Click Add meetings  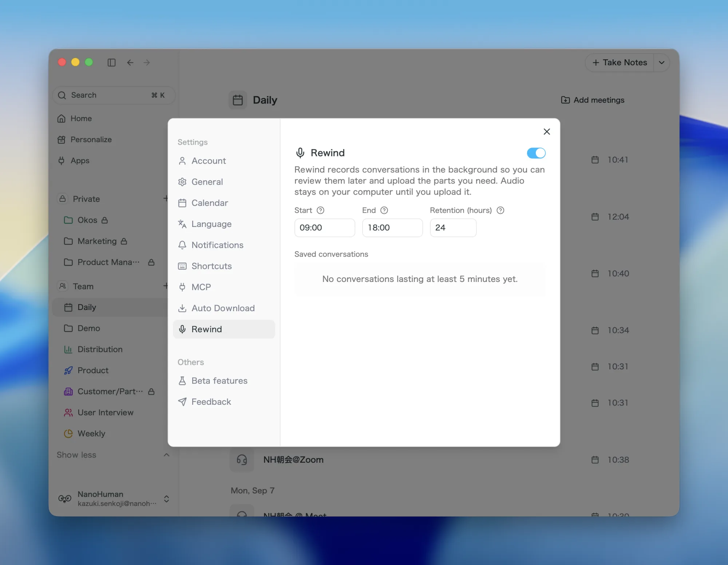point(593,100)
